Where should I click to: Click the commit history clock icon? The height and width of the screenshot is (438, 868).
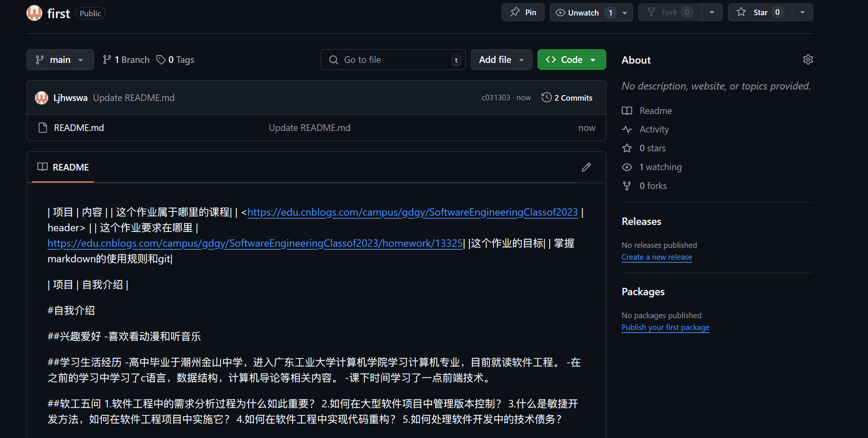coord(546,98)
